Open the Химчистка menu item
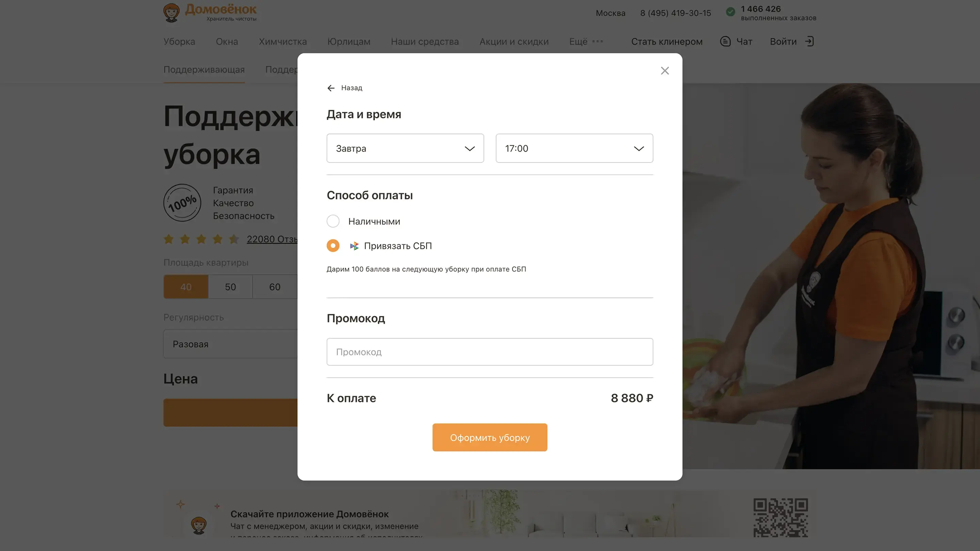This screenshot has width=980, height=551. pyautogui.click(x=283, y=41)
